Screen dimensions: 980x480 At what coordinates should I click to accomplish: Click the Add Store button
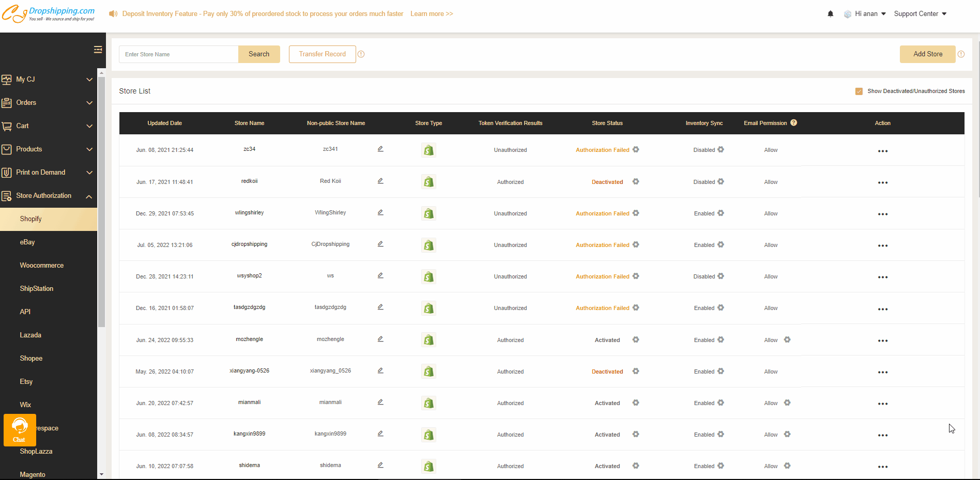[x=927, y=54]
